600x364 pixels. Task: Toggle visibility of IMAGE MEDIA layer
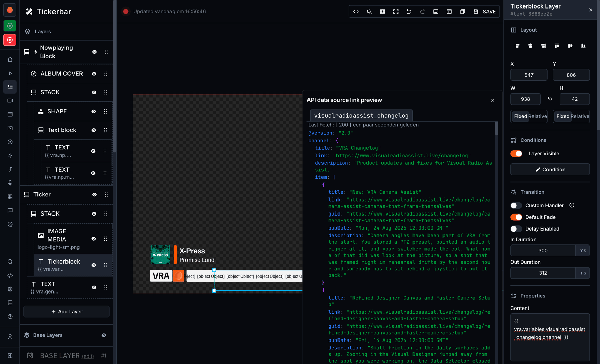click(x=94, y=239)
